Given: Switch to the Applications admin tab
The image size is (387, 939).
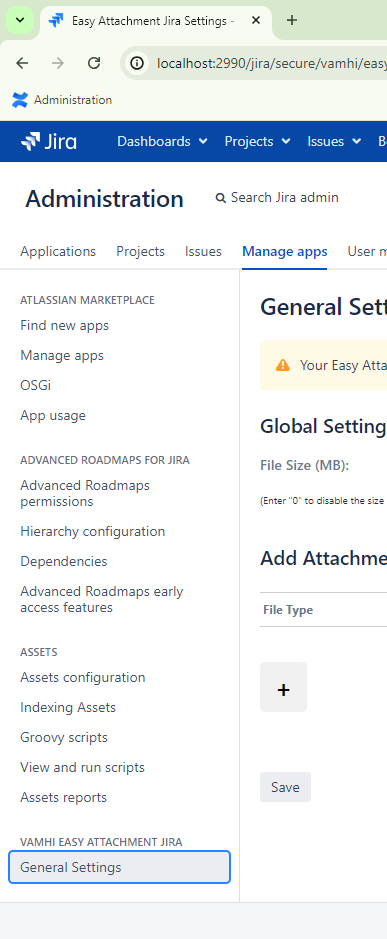Looking at the screenshot, I should [x=58, y=252].
